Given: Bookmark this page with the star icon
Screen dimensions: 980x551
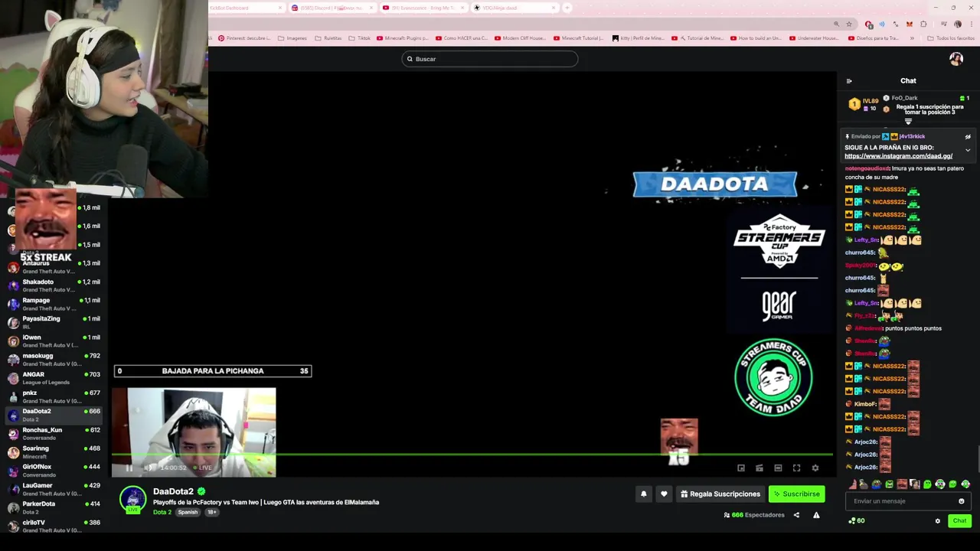Looking at the screenshot, I should [x=848, y=24].
